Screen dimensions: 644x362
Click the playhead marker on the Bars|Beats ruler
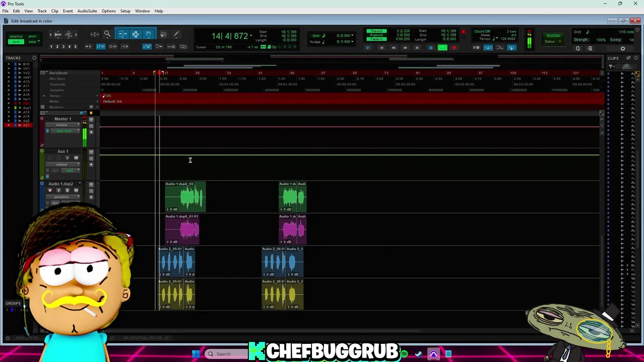(x=160, y=74)
